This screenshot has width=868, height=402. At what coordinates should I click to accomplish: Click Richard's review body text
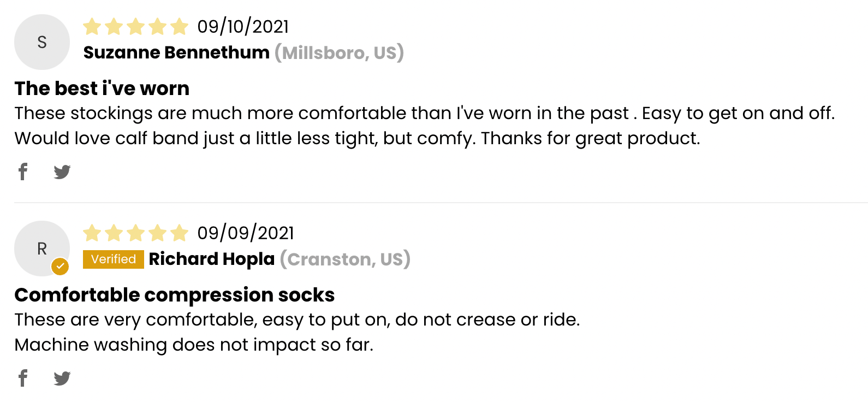click(298, 332)
